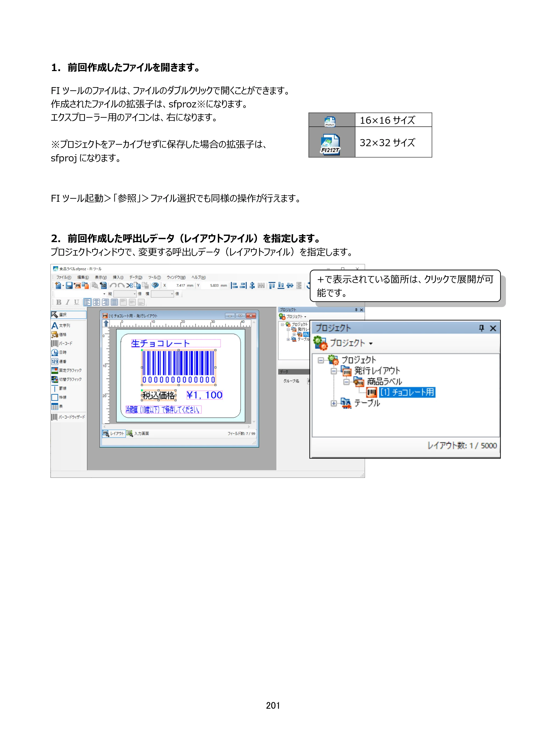Open the プロジェクト dropdown in enlarged panel

[x=371, y=344]
